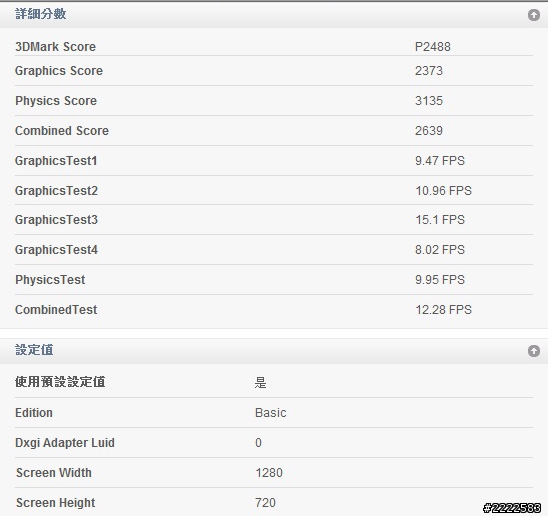This screenshot has height=516, width=548.
Task: Select the GraphicsTest1 label
Action: (56, 161)
